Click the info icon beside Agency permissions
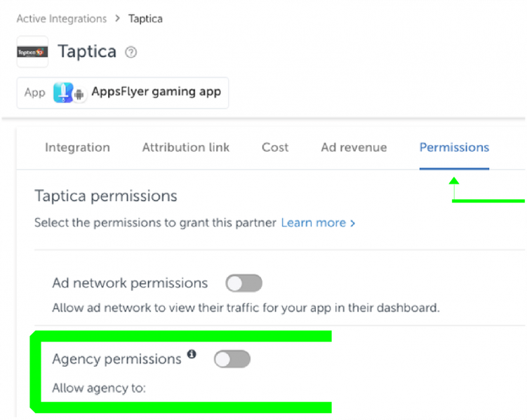 pos(192,354)
